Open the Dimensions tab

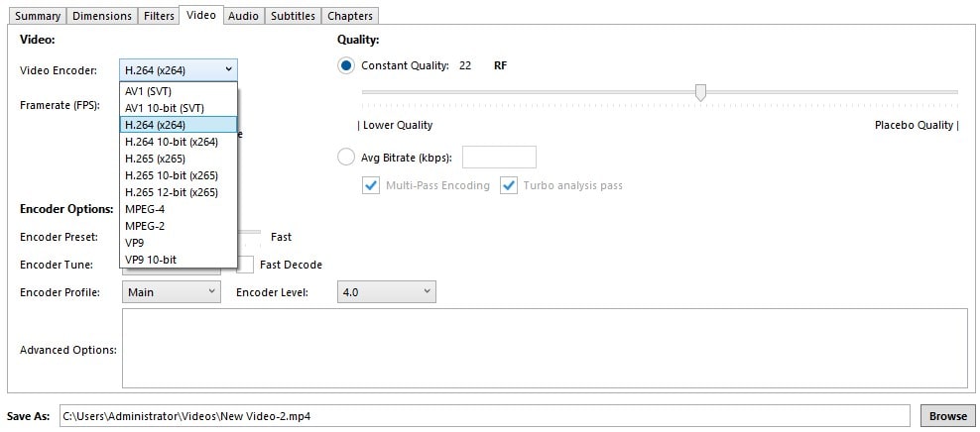[103, 16]
